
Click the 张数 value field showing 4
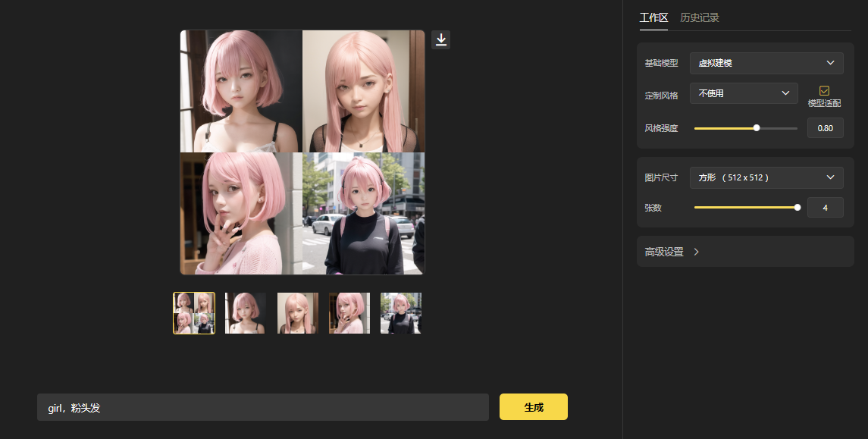click(825, 208)
